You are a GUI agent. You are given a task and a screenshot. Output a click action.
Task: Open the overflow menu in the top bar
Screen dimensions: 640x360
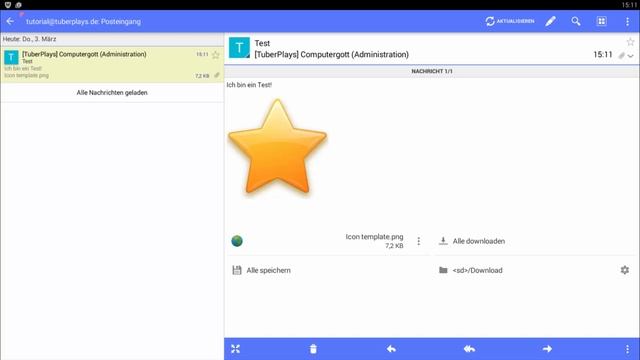coord(627,22)
